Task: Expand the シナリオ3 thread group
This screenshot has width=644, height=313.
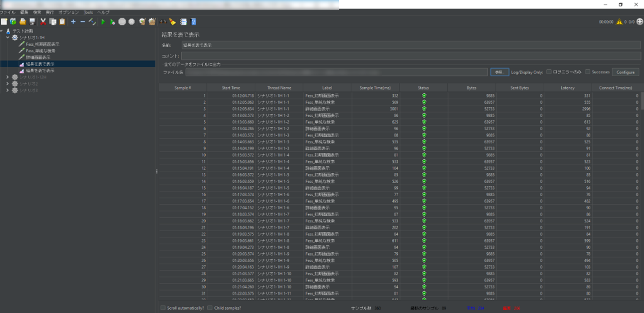Action: click(x=8, y=90)
